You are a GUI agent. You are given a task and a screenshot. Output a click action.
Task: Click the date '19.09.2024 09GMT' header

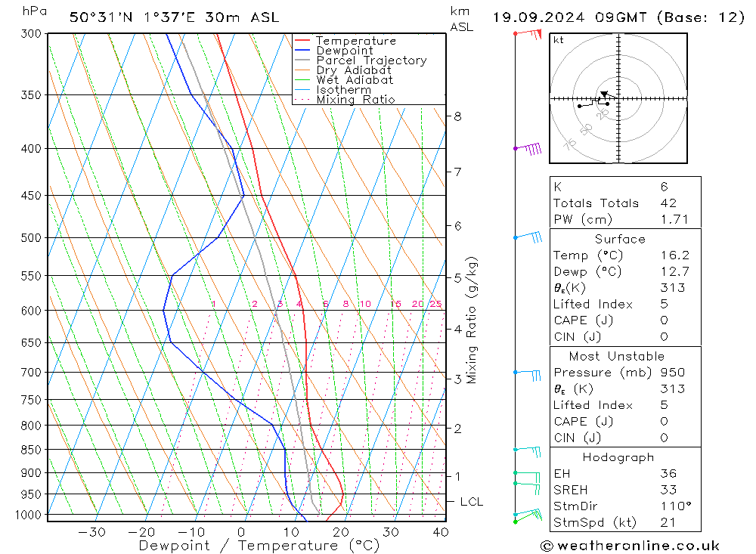pos(569,17)
